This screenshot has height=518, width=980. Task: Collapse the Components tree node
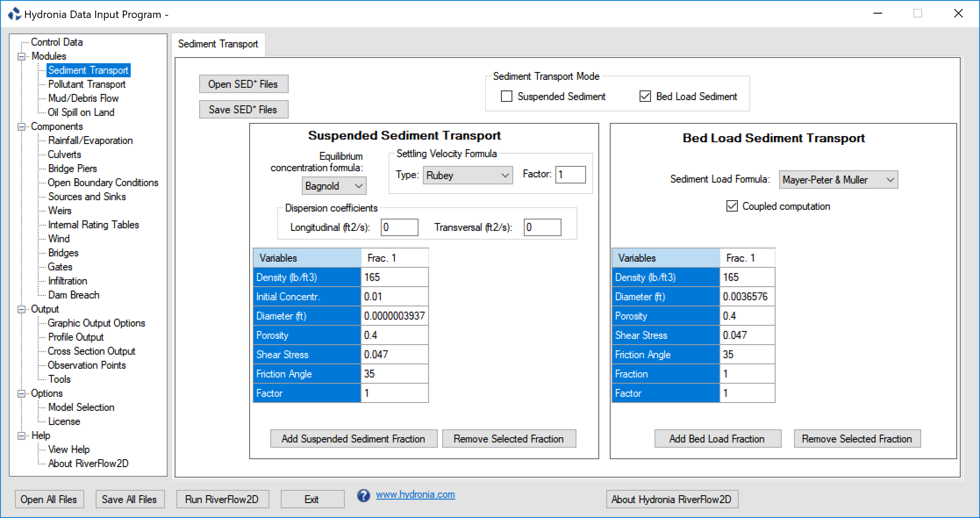pos(21,126)
